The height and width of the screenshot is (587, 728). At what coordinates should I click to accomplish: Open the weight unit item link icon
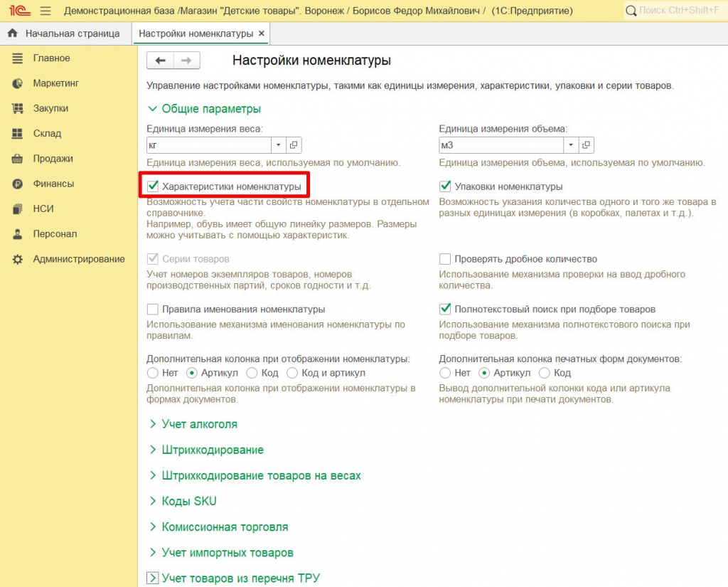(x=294, y=145)
